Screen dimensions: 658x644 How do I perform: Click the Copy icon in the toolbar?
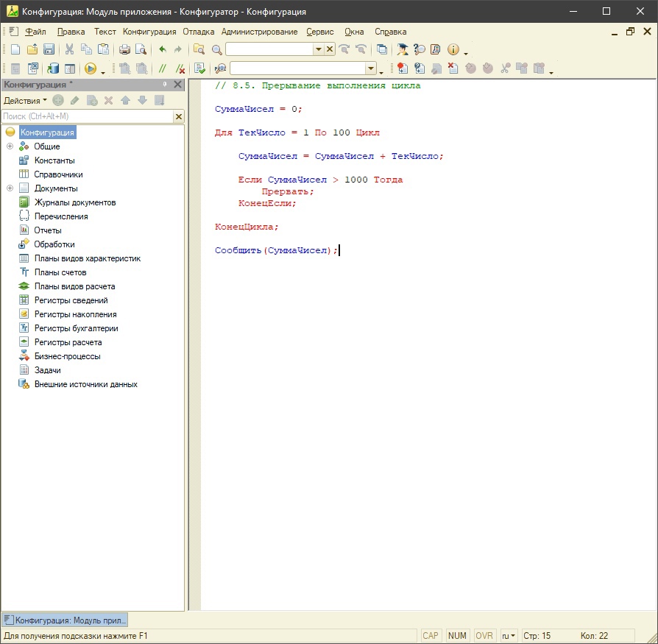tap(86, 49)
